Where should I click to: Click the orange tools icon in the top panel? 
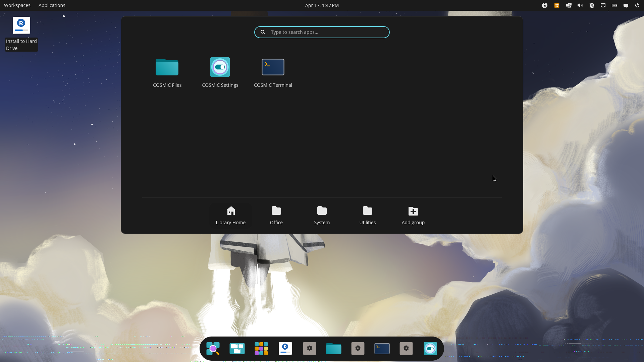pos(557,5)
